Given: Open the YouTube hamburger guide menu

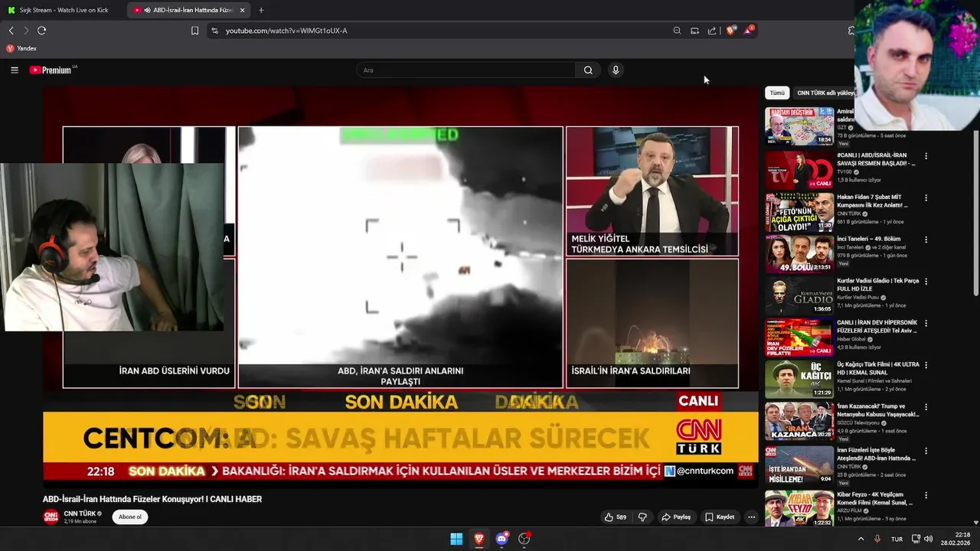Looking at the screenshot, I should (15, 70).
